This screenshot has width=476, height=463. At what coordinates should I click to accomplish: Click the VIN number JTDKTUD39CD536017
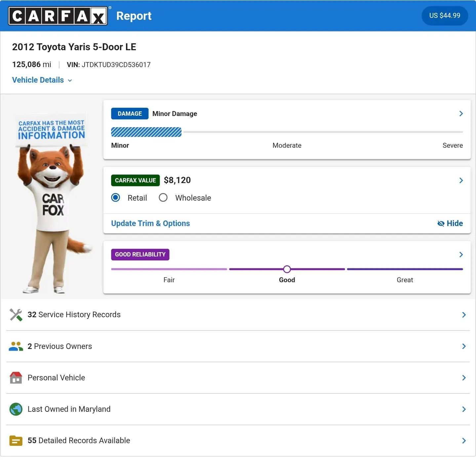click(116, 65)
